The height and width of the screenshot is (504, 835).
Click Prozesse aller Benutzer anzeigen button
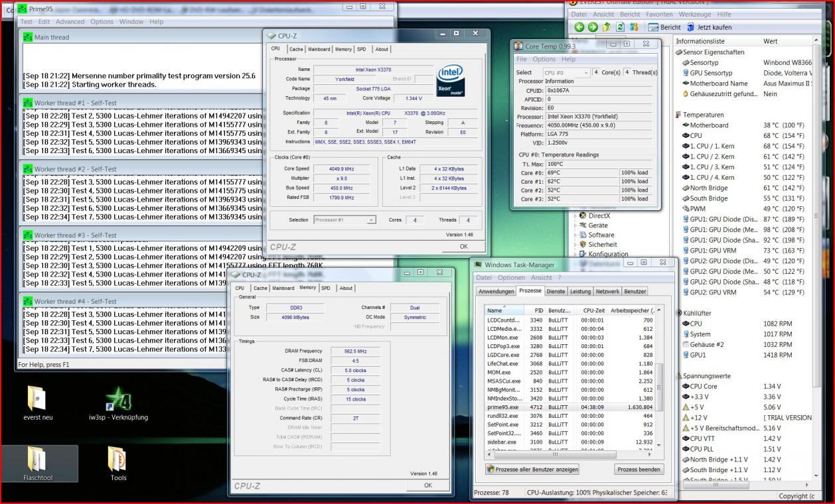(x=532, y=469)
